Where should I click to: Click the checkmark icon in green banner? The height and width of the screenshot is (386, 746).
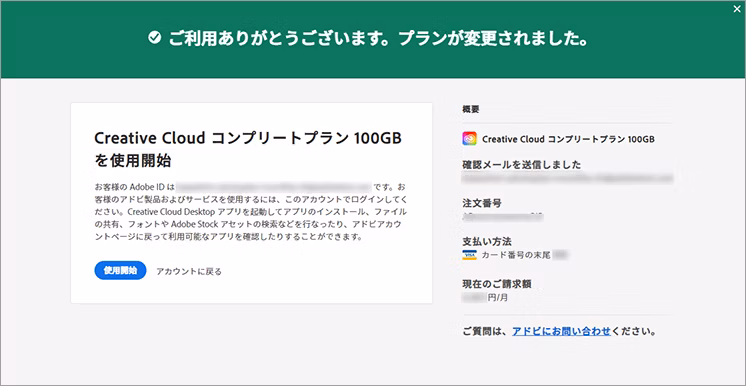[154, 38]
